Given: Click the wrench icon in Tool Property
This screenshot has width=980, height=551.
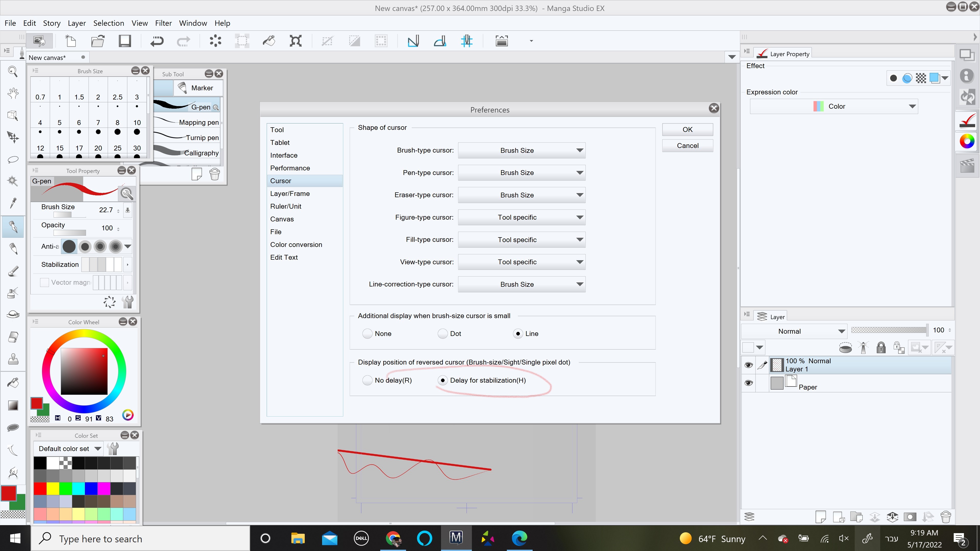Looking at the screenshot, I should point(128,302).
